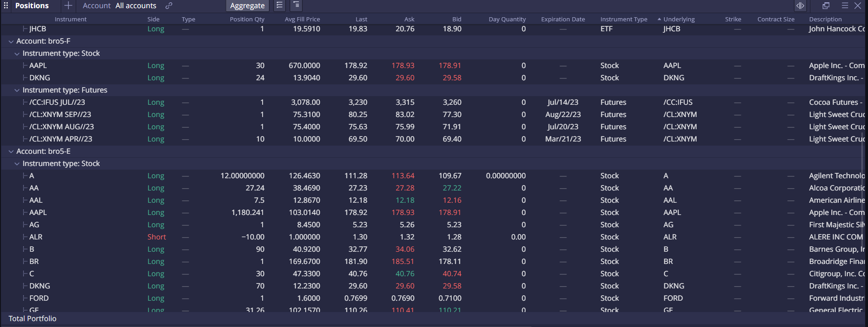Collapse Instrument type: Stock under bro5-F

tap(17, 54)
